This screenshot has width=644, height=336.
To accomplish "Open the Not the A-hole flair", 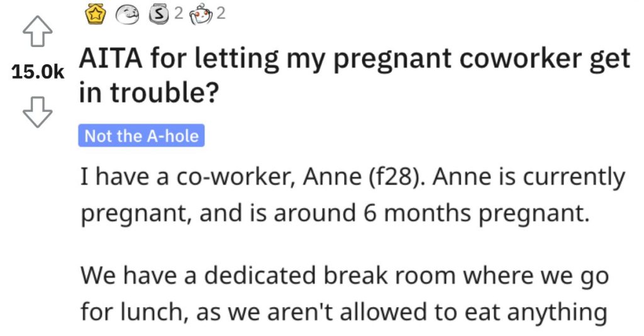I will click(142, 136).
